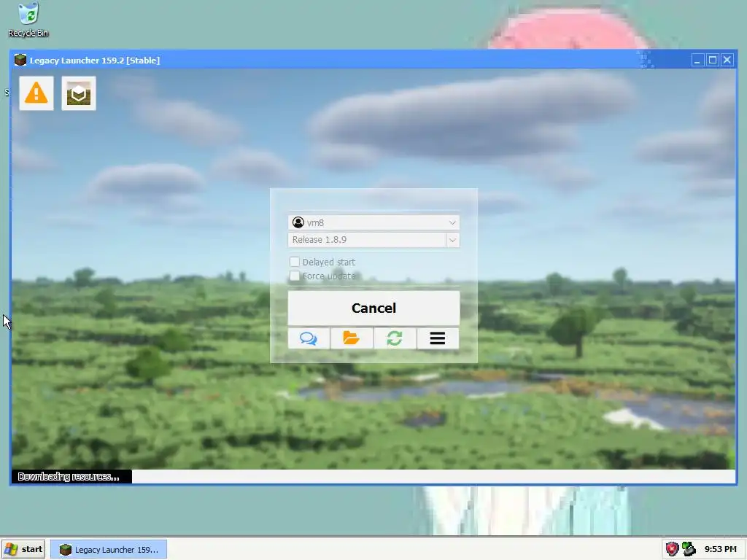Open the Windows start menu
Screen dimensions: 747x560
coord(23,550)
